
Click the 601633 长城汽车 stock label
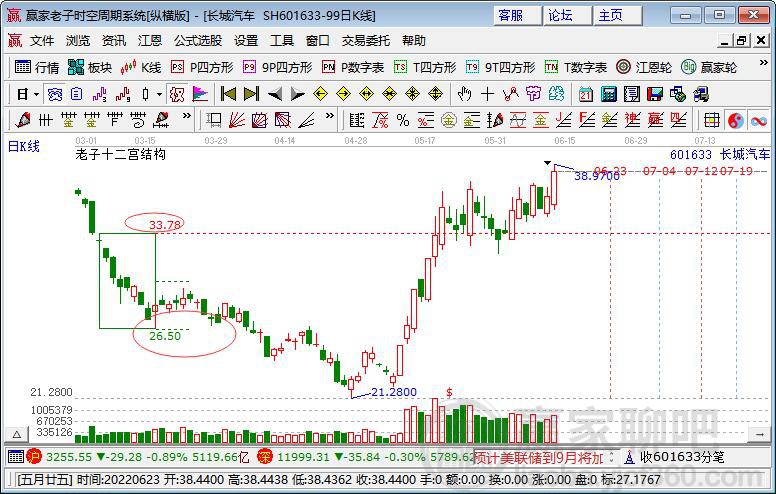point(720,154)
